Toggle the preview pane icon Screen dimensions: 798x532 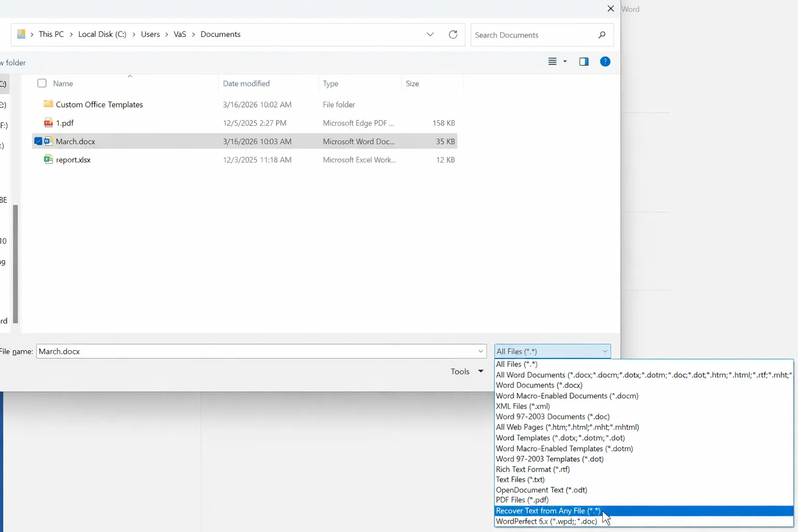584,62
